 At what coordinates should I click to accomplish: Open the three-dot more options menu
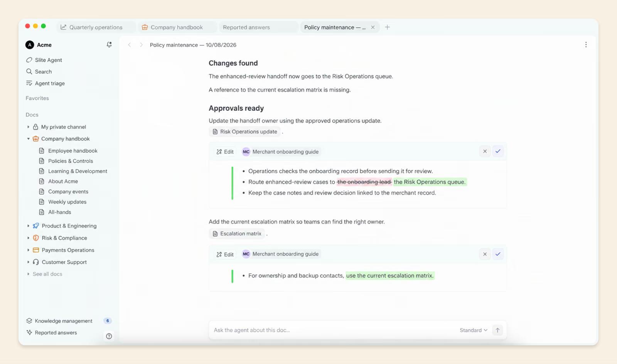pyautogui.click(x=586, y=45)
